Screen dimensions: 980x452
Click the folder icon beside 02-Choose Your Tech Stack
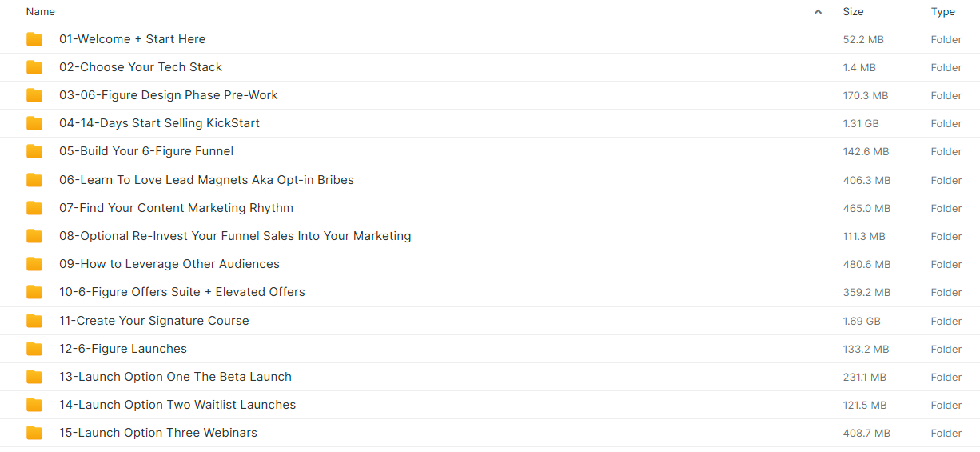[34, 67]
